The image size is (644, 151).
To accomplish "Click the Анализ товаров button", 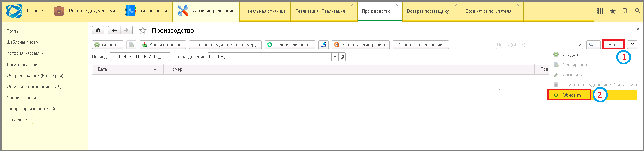I will tap(162, 45).
